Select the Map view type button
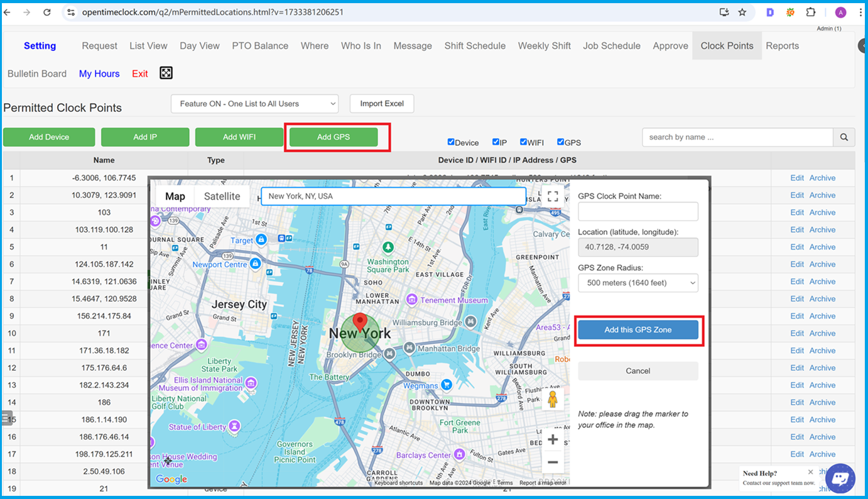The width and height of the screenshot is (868, 499). click(175, 196)
